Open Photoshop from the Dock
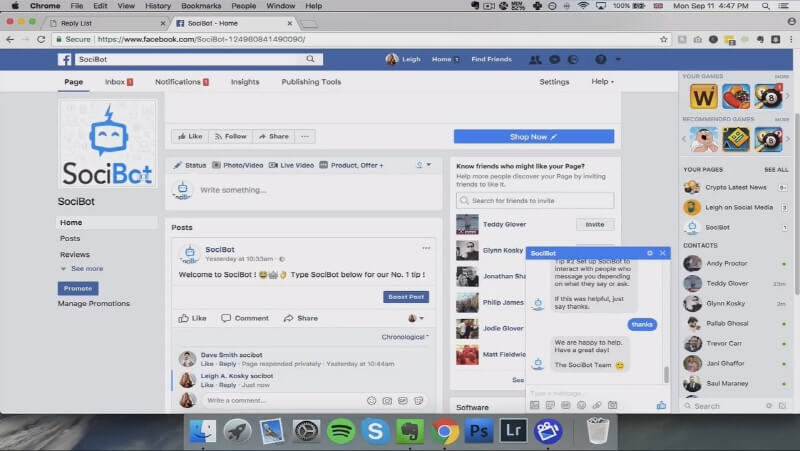 [479, 431]
